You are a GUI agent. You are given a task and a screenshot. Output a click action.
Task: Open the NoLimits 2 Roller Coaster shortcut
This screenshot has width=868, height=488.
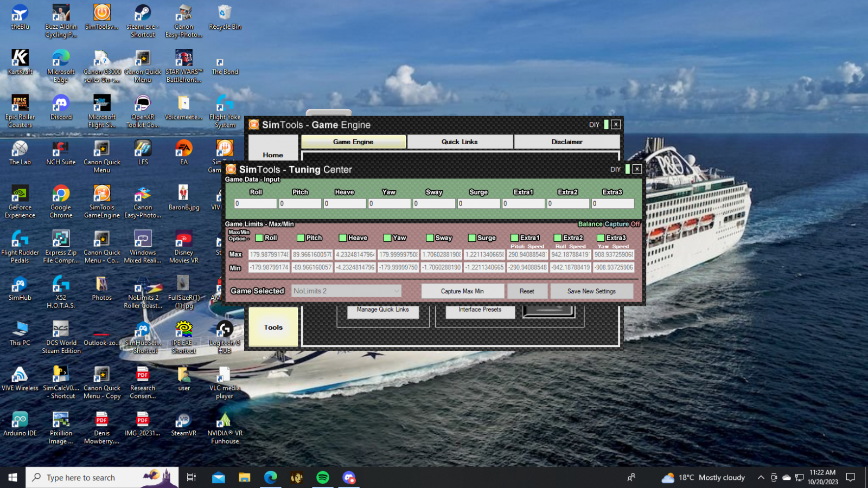point(143,288)
